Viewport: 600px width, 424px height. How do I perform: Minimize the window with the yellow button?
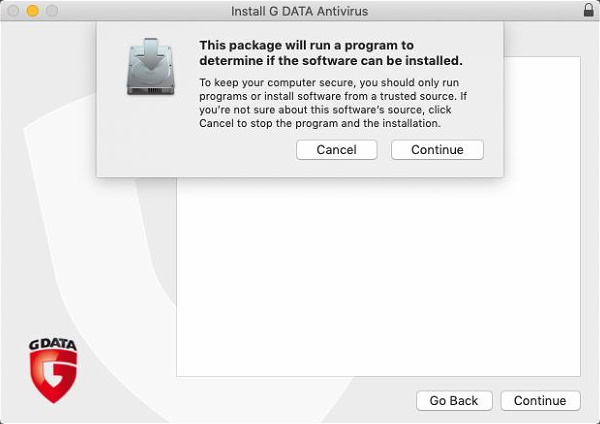pyautogui.click(x=33, y=11)
